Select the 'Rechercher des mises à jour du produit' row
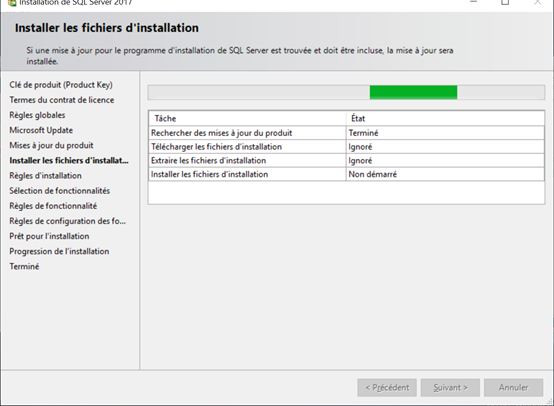The height and width of the screenshot is (406, 554). [346, 133]
